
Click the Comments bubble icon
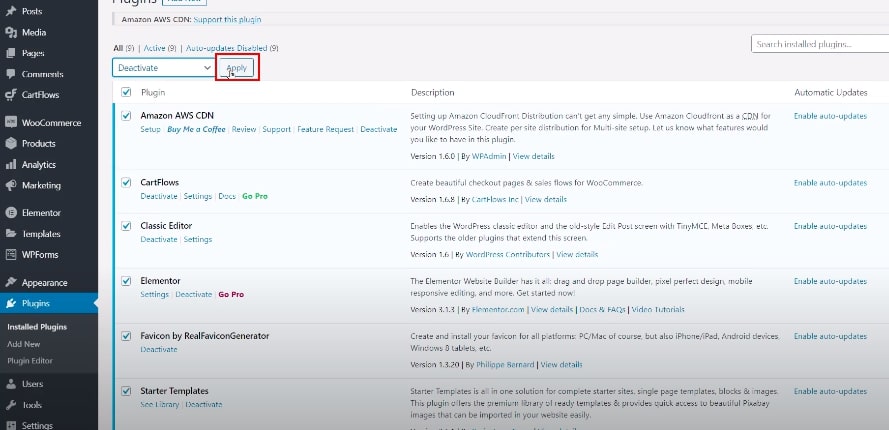11,74
